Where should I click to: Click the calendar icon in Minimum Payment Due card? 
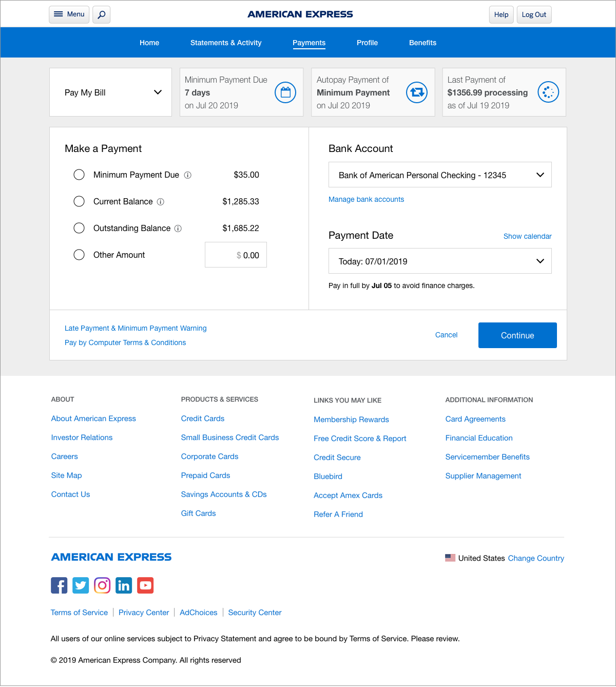point(285,92)
